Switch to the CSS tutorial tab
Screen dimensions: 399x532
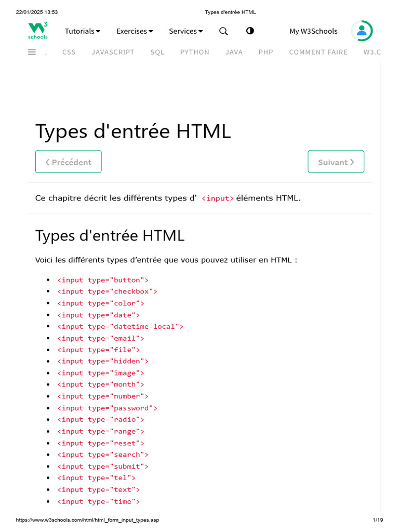69,52
